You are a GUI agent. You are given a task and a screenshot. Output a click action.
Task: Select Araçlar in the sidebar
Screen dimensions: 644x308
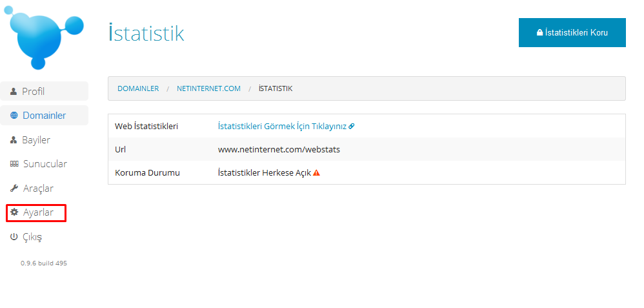pyautogui.click(x=38, y=189)
